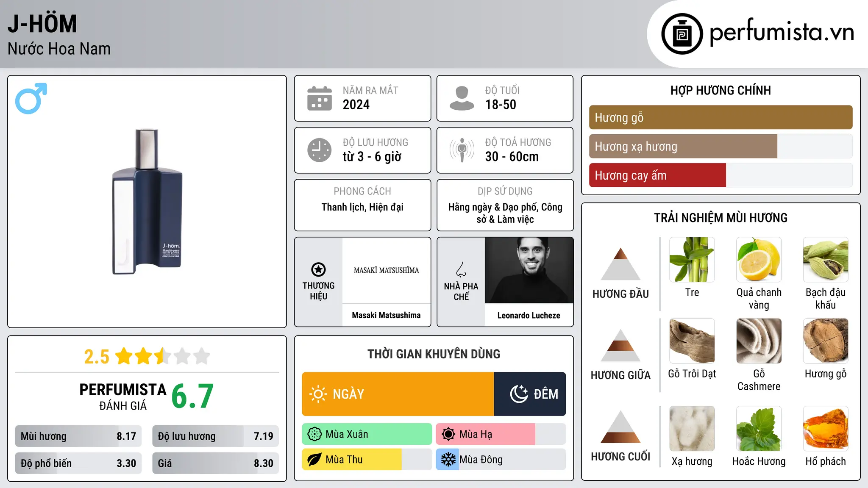The image size is (868, 488).
Task: Click the perfumista.vn perfume bottle logo icon
Action: (682, 34)
